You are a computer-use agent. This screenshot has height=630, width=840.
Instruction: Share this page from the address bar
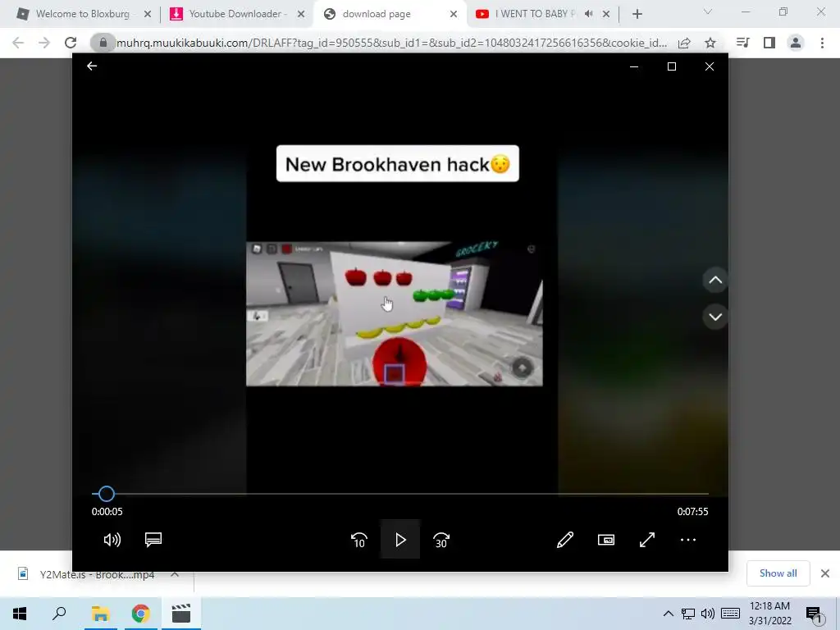684,43
